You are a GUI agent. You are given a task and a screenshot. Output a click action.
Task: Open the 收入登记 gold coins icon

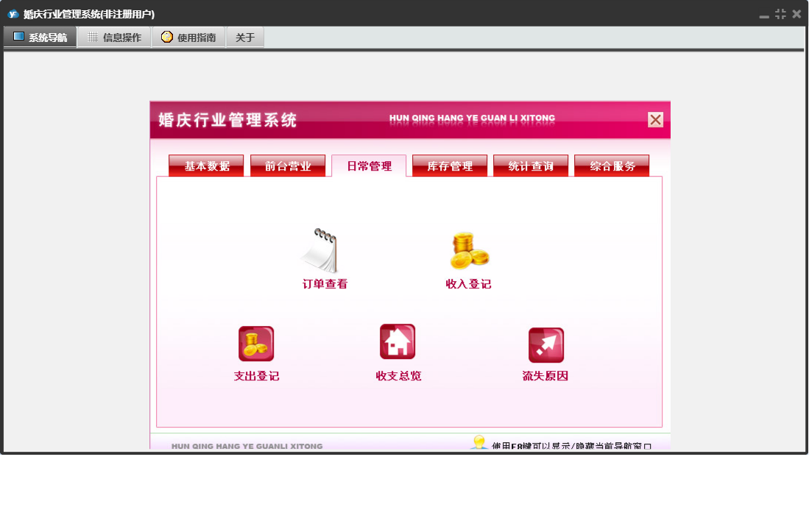tap(469, 250)
